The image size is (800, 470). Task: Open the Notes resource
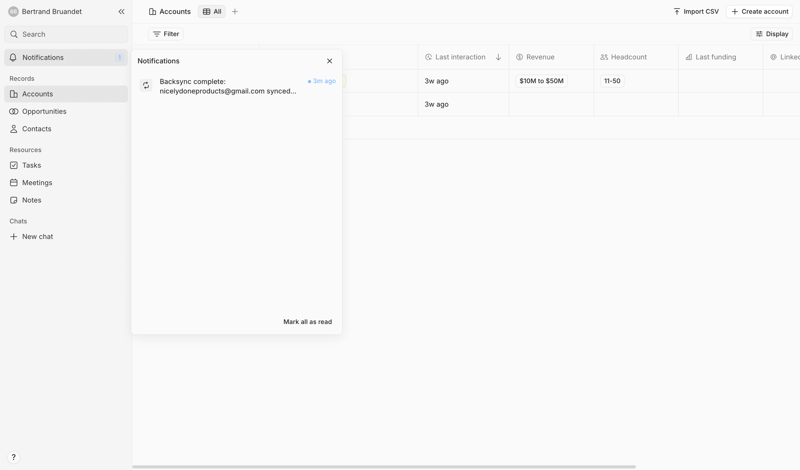point(32,200)
